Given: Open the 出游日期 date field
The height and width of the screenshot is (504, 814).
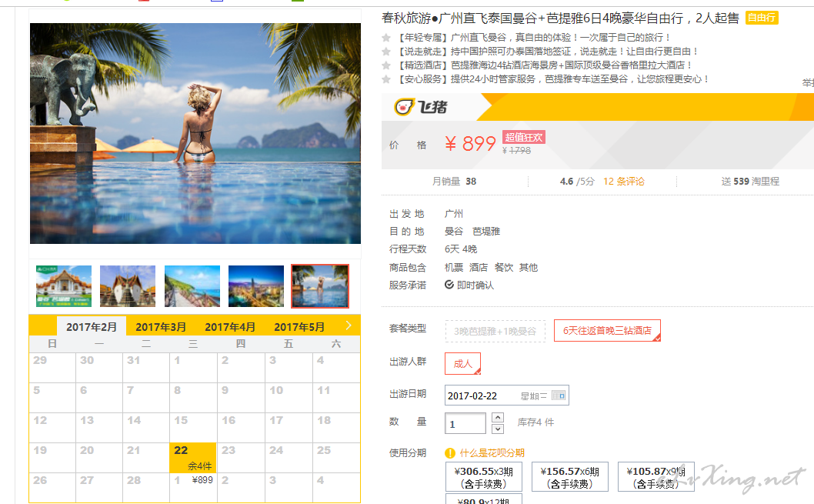Looking at the screenshot, I should [507, 396].
